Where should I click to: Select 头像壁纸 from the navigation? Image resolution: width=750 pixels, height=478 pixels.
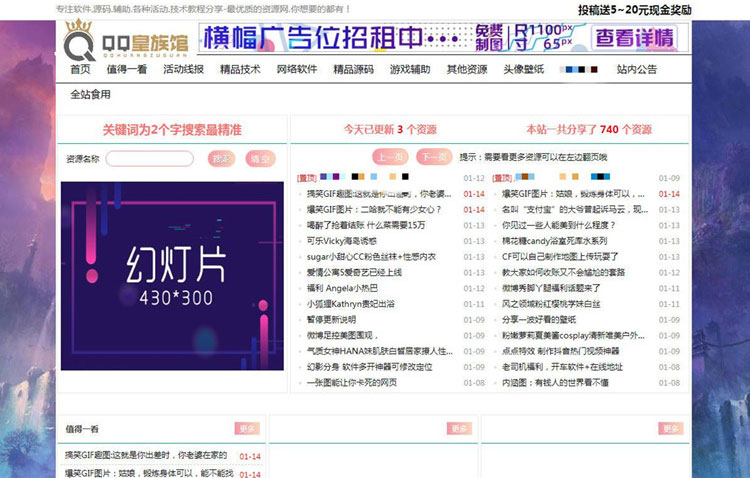[x=523, y=70]
